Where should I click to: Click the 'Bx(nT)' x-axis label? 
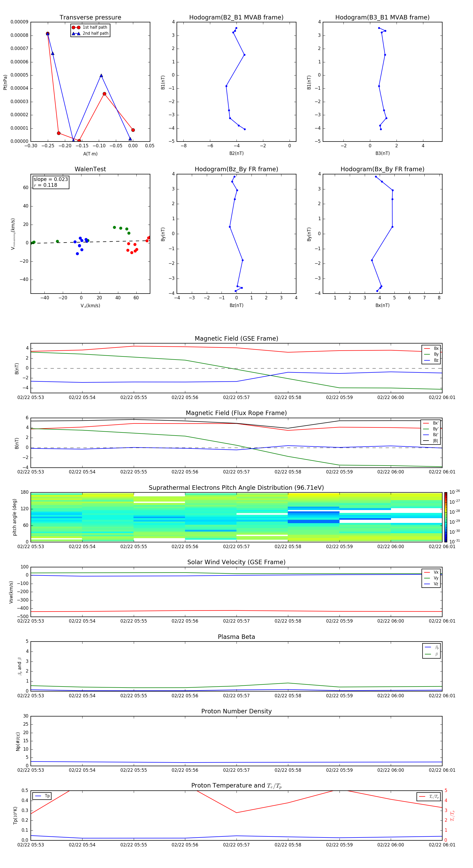(x=382, y=305)
